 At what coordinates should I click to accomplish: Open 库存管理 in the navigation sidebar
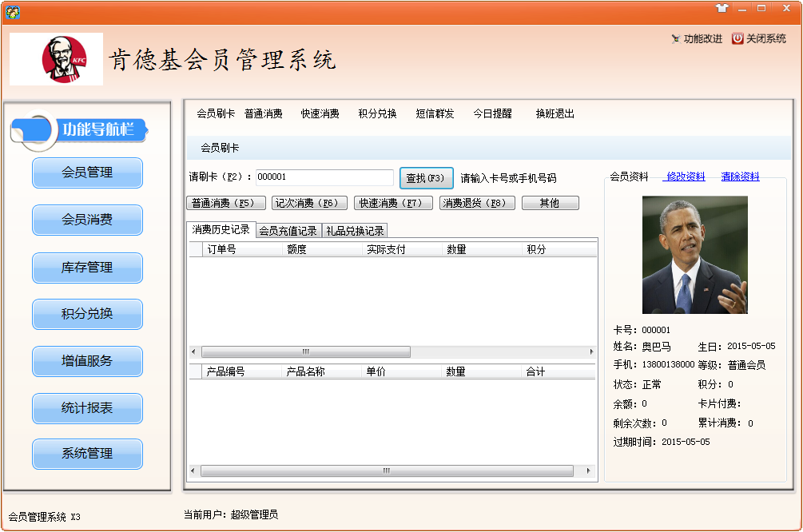tap(87, 268)
